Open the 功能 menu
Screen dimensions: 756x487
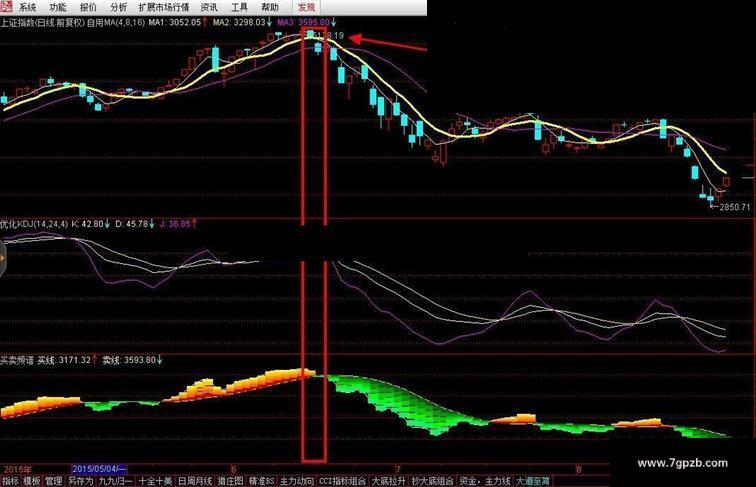[x=58, y=7]
